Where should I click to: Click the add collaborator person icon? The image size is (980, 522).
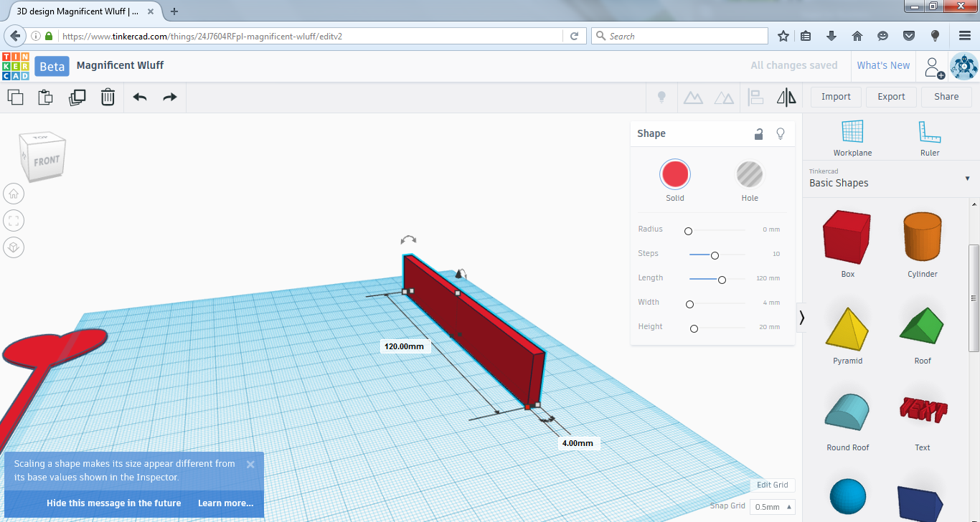pos(933,67)
